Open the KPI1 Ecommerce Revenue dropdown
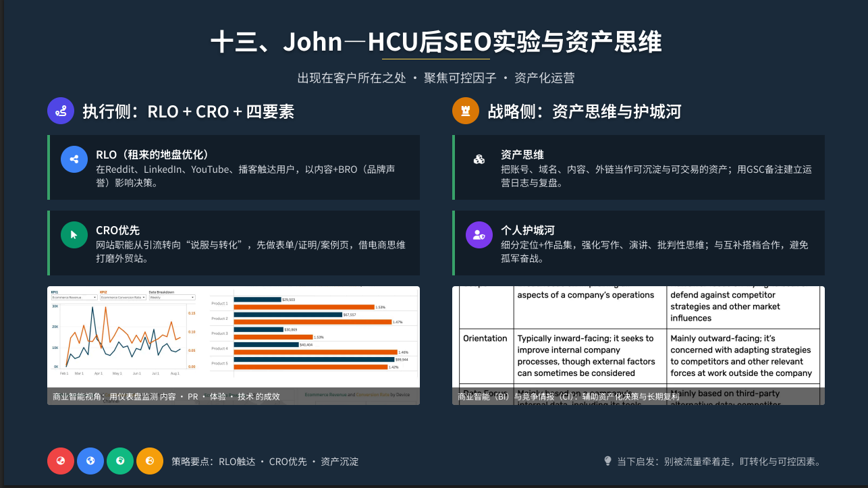Screen dimensions: 868x488 74,297
